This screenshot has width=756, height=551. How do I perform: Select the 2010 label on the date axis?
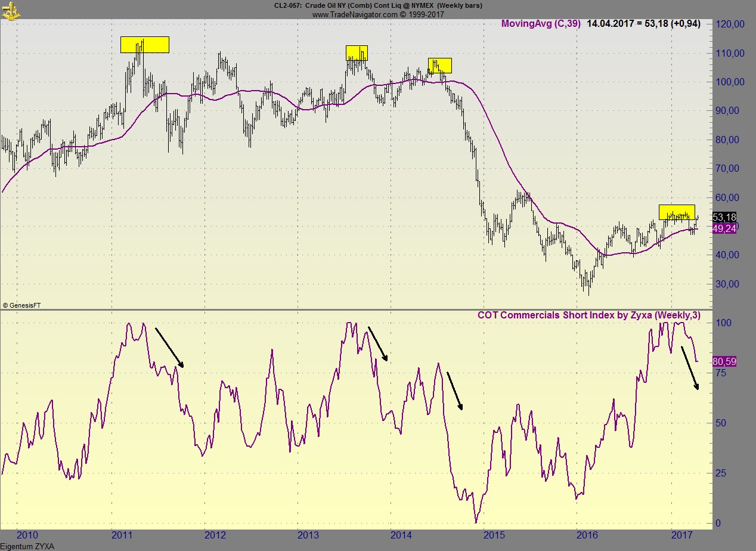coord(27,536)
